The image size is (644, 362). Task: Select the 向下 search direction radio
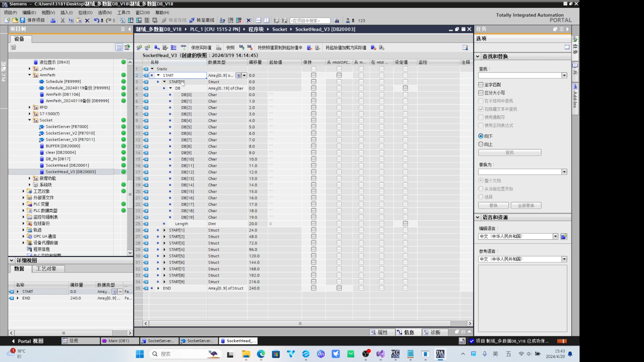(x=481, y=136)
